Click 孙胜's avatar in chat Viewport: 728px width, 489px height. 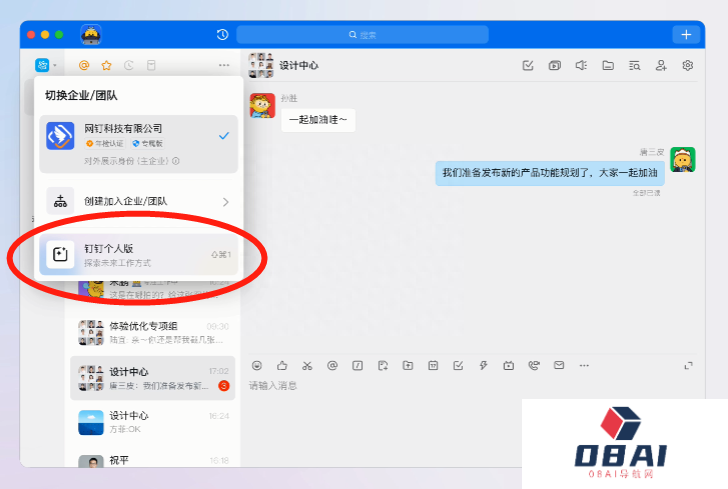coord(262,105)
